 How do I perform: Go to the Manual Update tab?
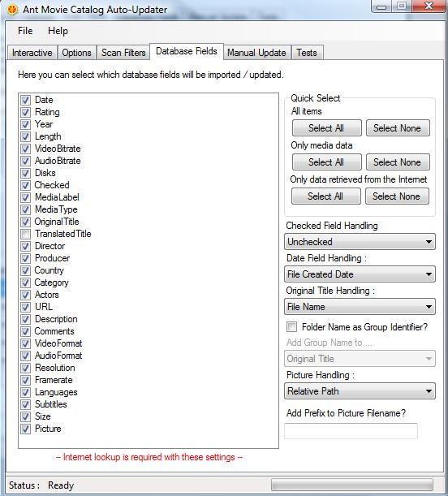coord(256,53)
